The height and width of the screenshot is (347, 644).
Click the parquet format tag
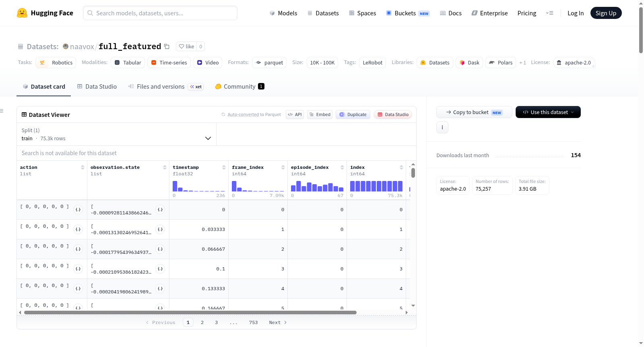[269, 62]
